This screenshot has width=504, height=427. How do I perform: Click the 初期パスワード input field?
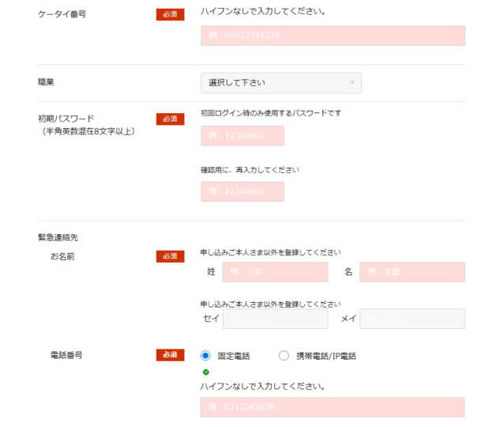[243, 136]
